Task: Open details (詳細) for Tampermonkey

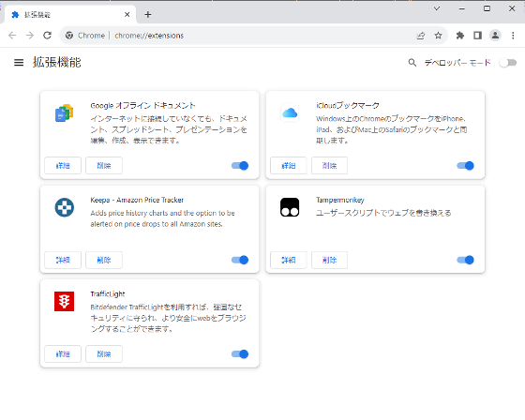Action: 289,260
